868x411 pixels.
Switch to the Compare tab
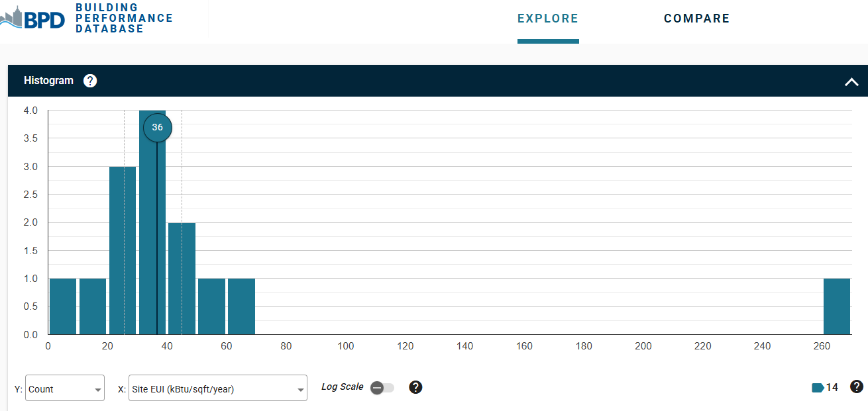tap(696, 19)
